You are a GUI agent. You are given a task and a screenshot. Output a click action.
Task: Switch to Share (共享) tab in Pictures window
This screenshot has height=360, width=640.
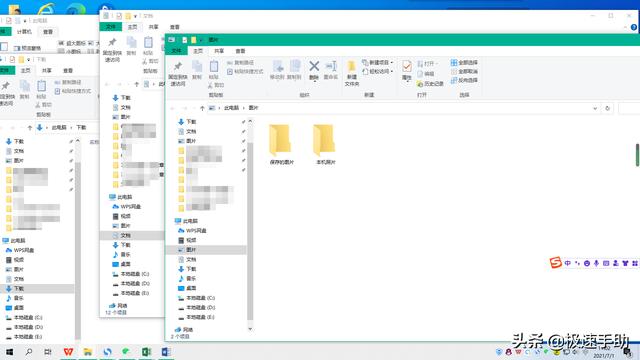coord(219,51)
